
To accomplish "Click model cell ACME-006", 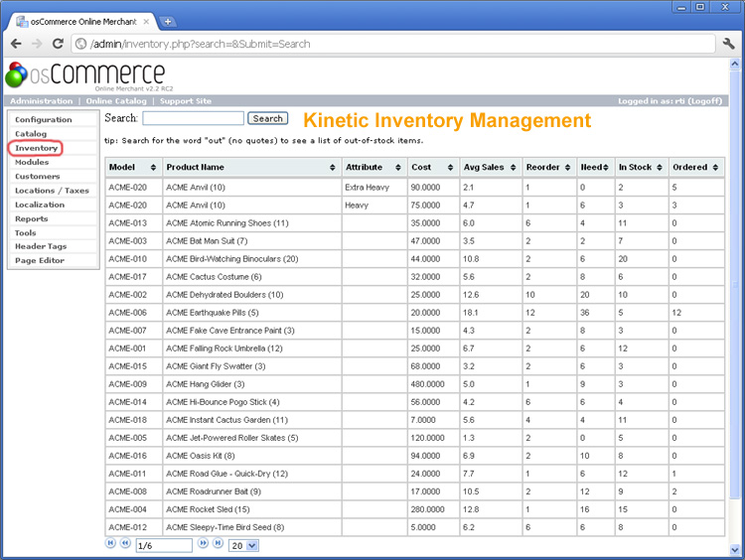I will point(128,313).
